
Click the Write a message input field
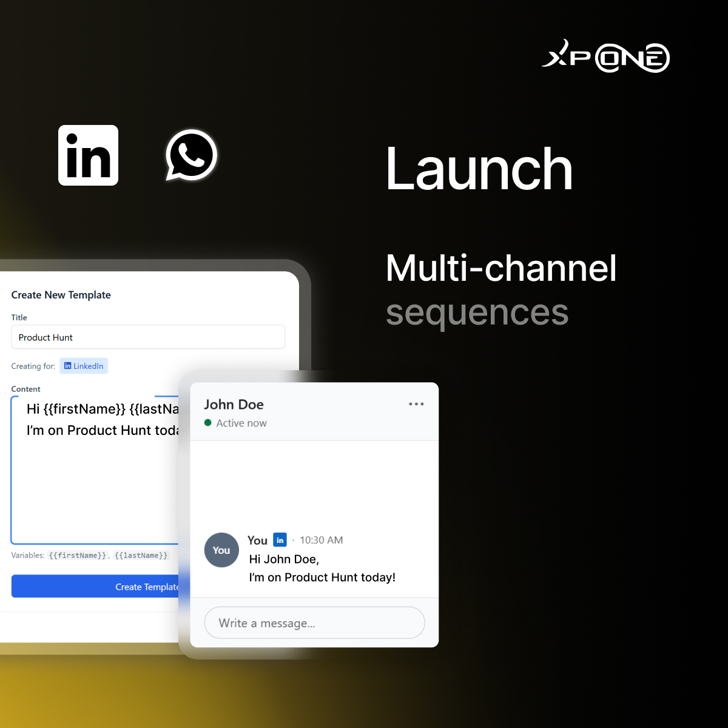pyautogui.click(x=314, y=622)
